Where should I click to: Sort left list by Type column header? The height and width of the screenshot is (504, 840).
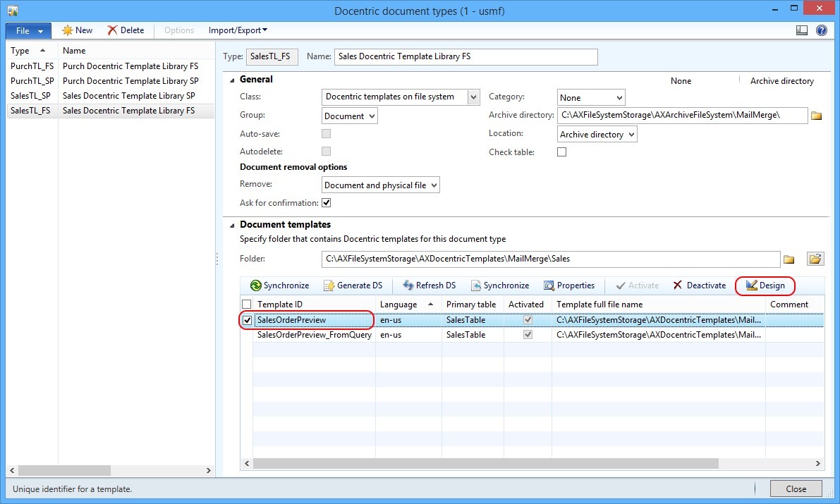(x=32, y=50)
